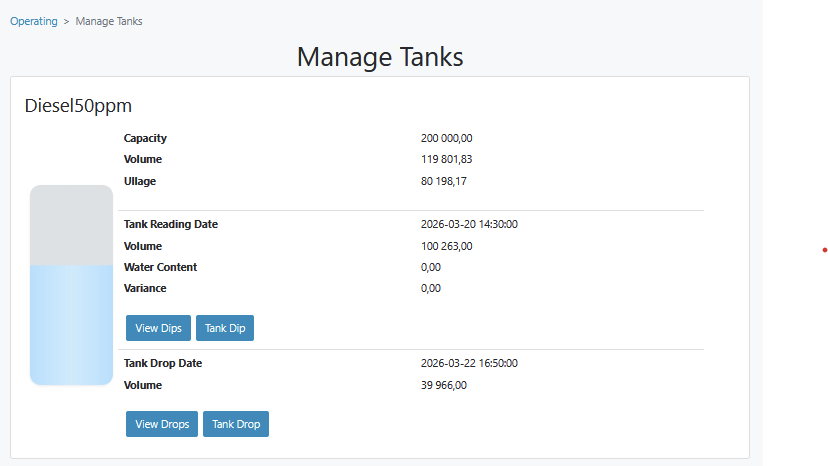Click the View Drops button

click(x=162, y=424)
